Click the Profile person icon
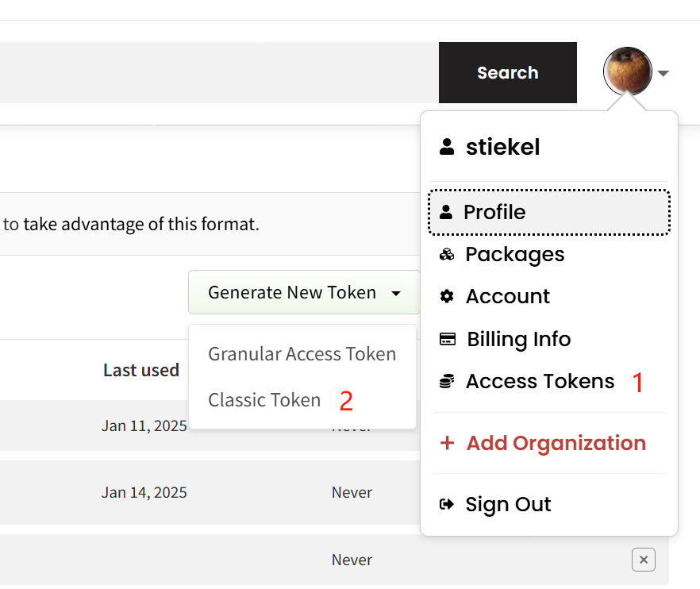The image size is (700, 589). click(445, 212)
